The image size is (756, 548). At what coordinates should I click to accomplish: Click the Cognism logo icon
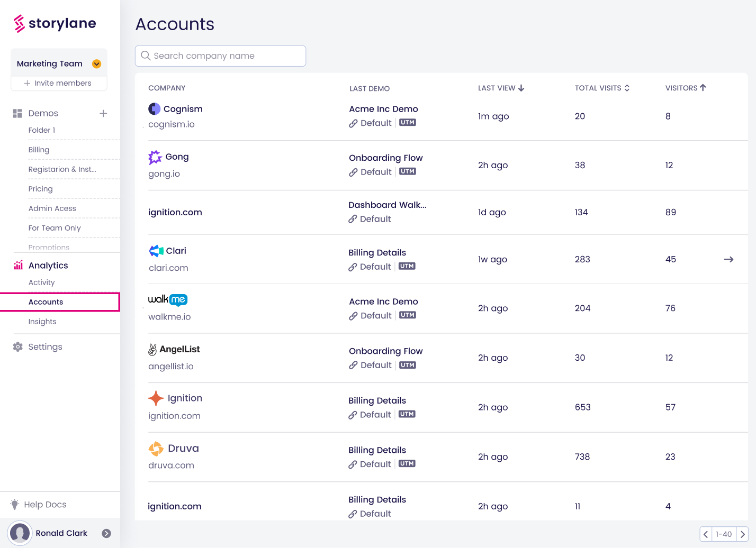(x=154, y=109)
